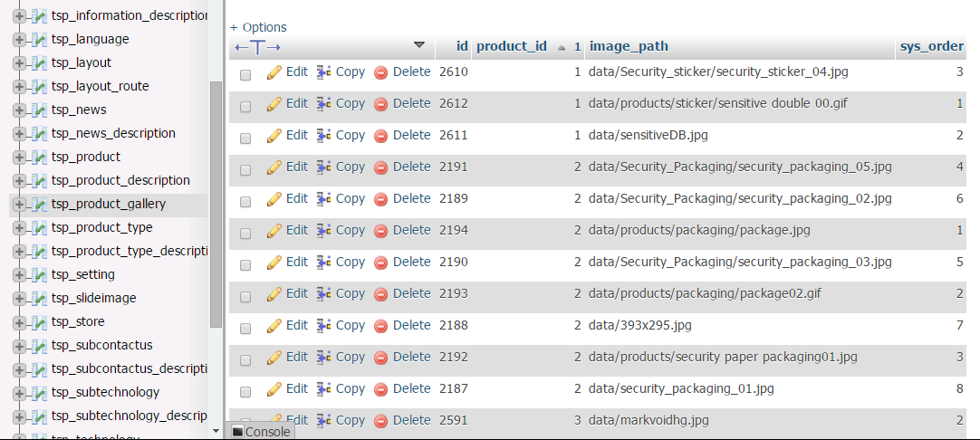Click the Edit pencil icon for row 2610

(274, 72)
